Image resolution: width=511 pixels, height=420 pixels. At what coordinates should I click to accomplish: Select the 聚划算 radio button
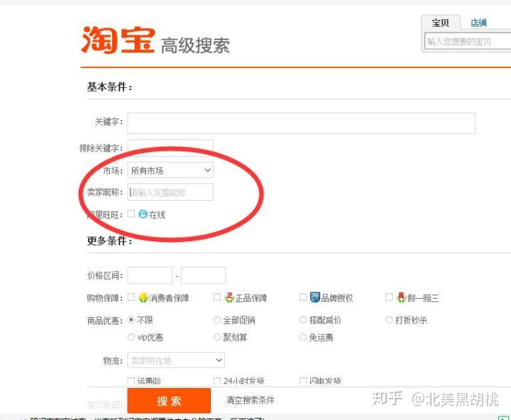coord(217,337)
